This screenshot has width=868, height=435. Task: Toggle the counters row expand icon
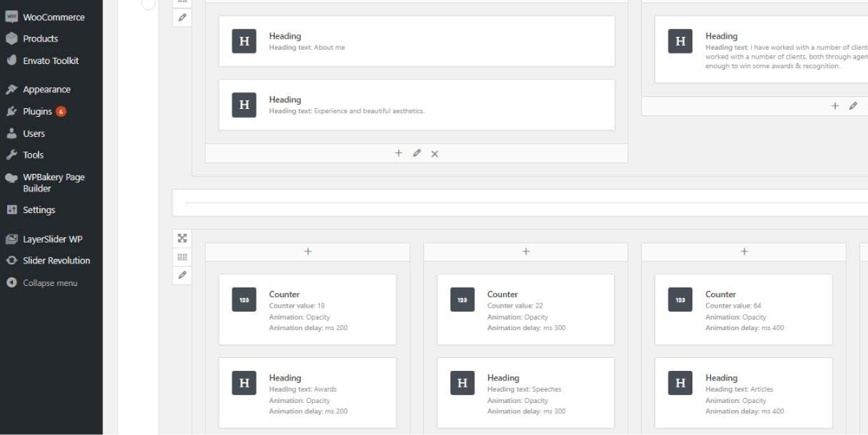[x=182, y=238]
